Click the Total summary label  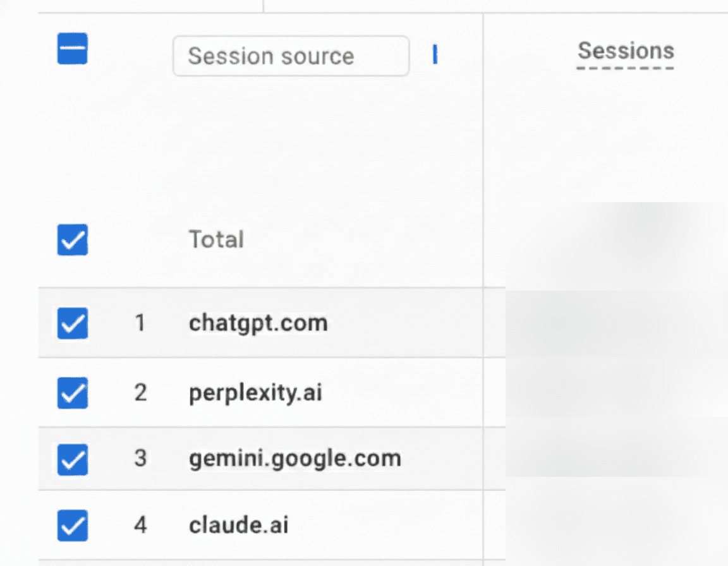point(216,240)
